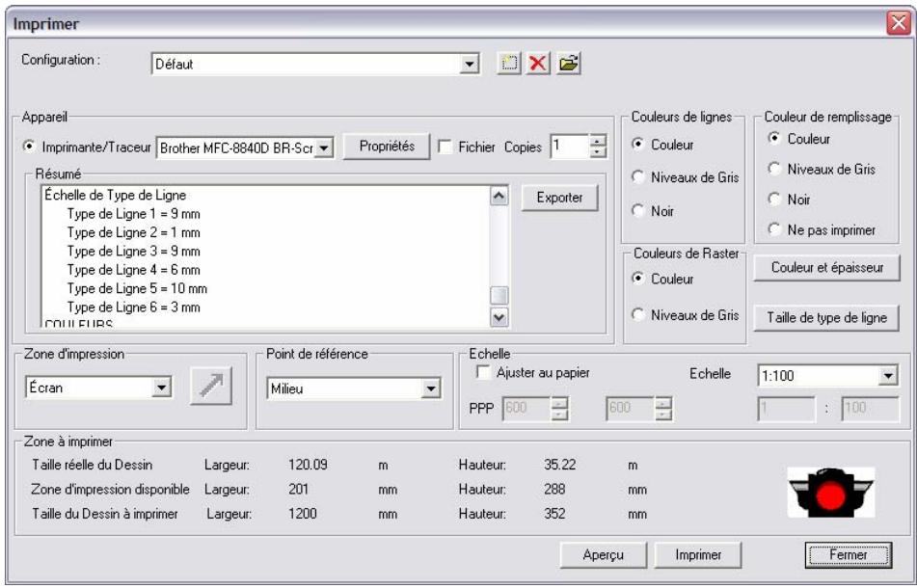Select Couleur under Couleurs de lignes
The width and height of the screenshot is (917, 588).
tap(638, 145)
